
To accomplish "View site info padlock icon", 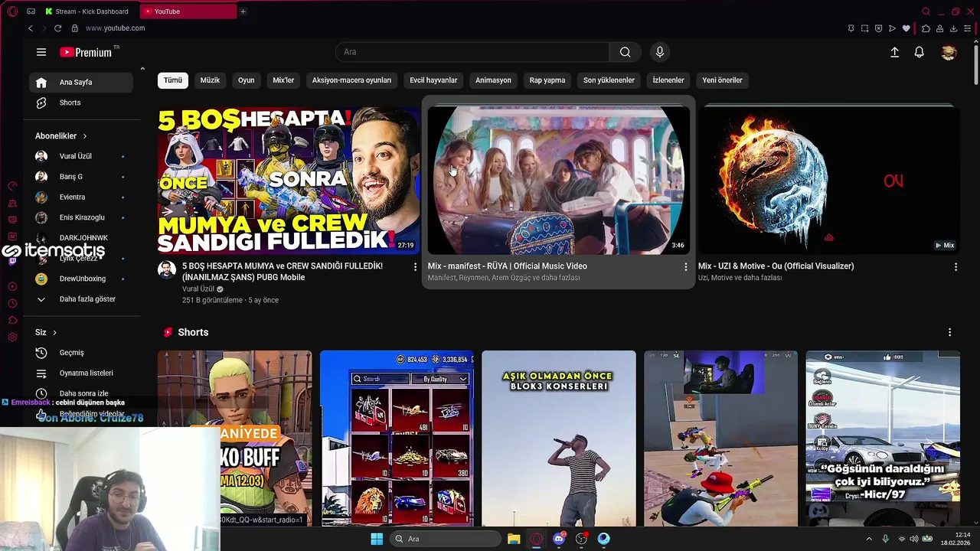I will (74, 28).
